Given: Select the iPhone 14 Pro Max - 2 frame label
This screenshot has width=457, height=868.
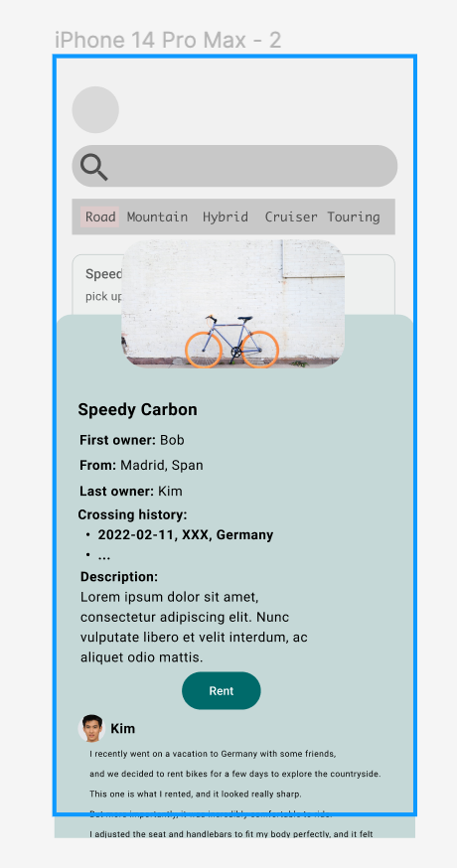Looking at the screenshot, I should click(168, 40).
